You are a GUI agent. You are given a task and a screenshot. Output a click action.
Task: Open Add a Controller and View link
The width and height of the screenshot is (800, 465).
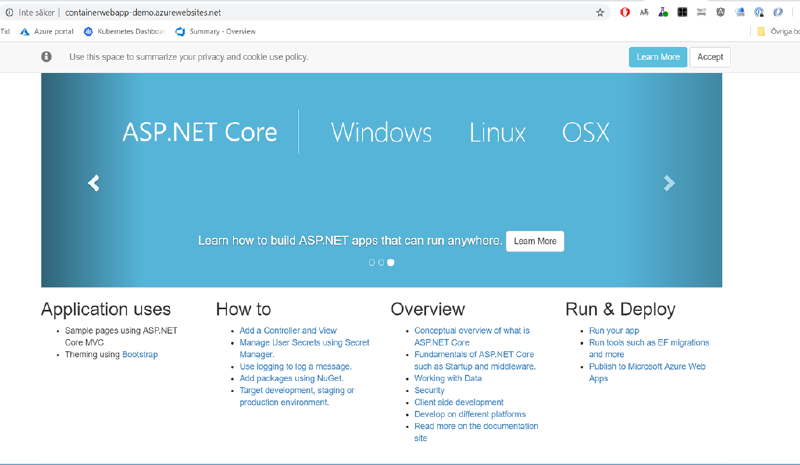(288, 331)
